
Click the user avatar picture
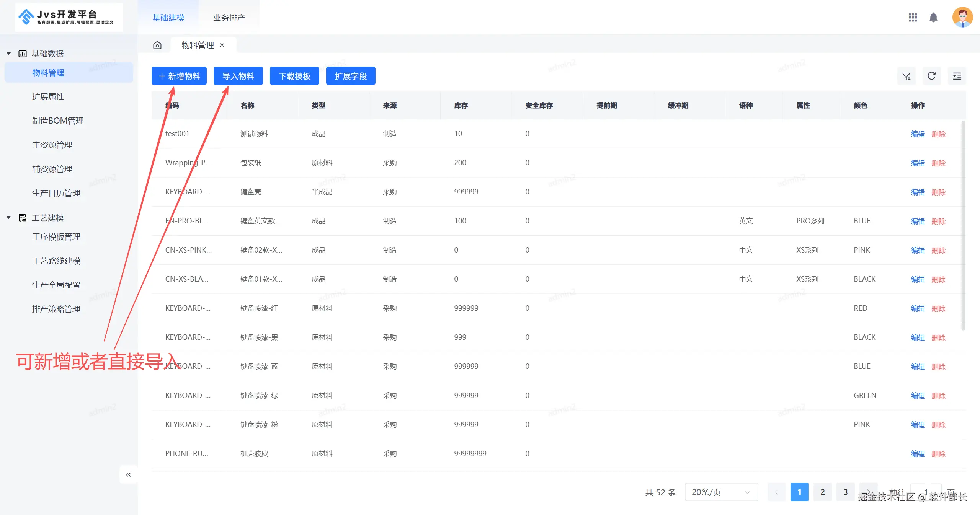962,17
